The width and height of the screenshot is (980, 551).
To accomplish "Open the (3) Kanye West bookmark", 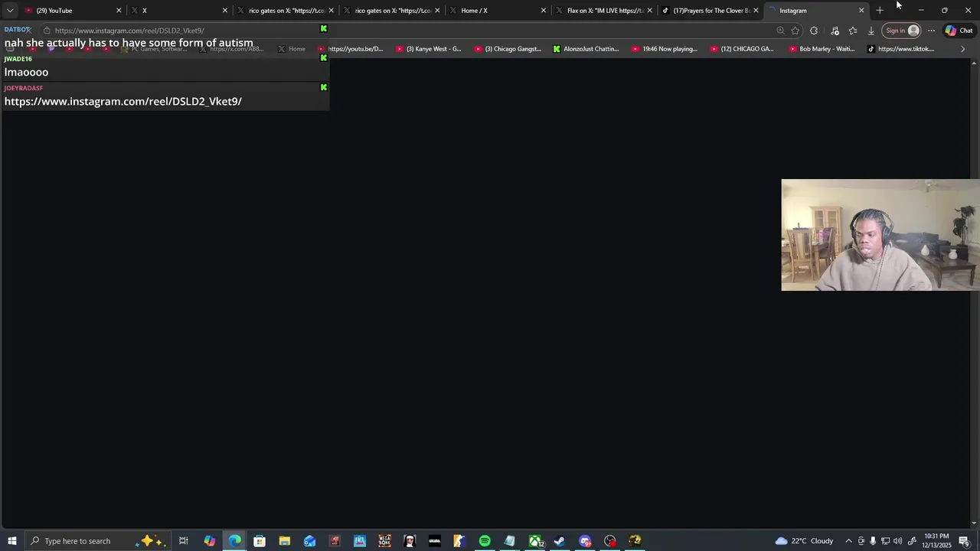I will 429,49.
